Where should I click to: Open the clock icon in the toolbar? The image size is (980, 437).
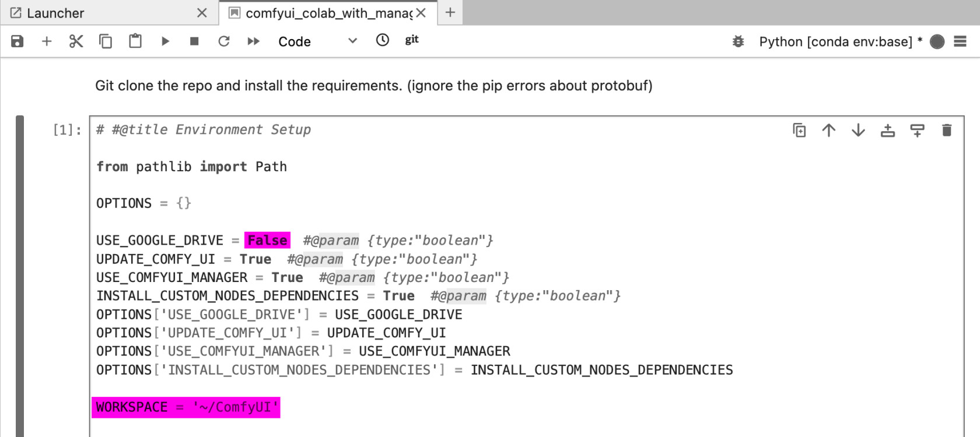click(383, 40)
